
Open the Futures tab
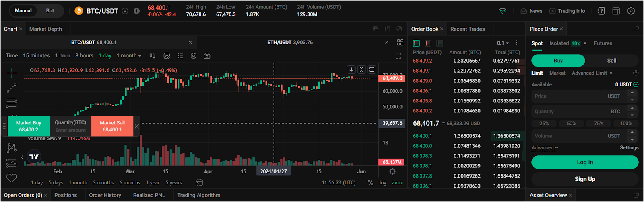[603, 43]
